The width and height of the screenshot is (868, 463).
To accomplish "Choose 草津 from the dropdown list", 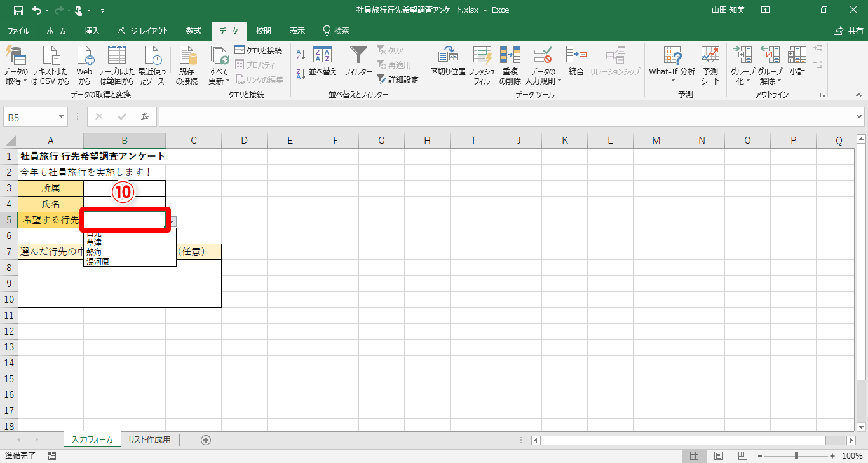I will point(94,243).
